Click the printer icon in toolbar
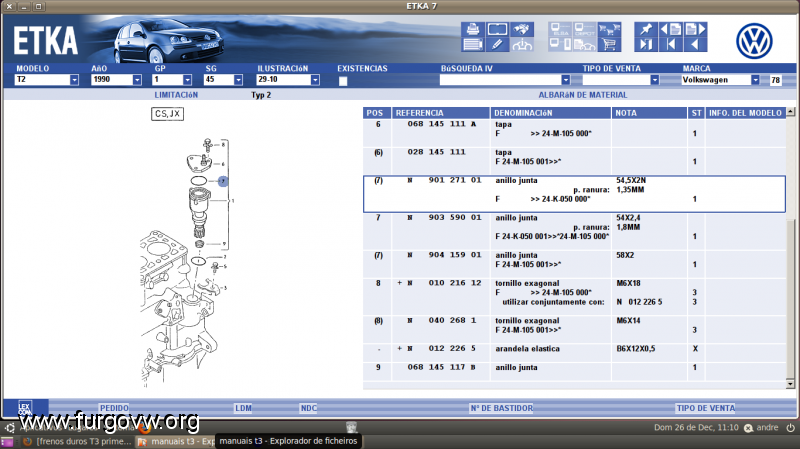The image size is (800, 449). coord(472,29)
